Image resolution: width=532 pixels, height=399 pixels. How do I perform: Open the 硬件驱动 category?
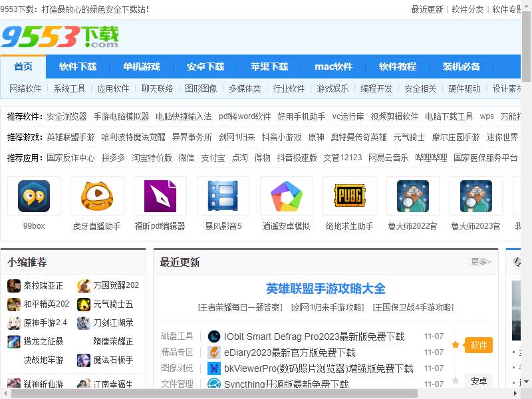[464, 89]
